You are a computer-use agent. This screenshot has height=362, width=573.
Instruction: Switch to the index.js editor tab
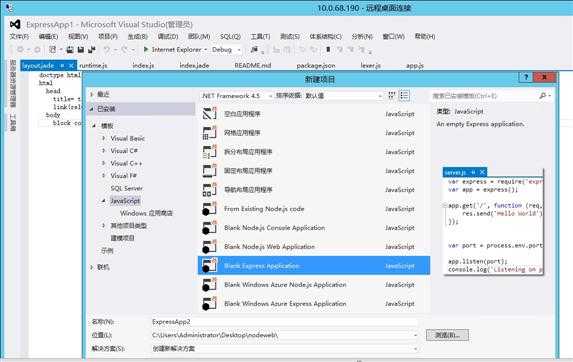point(143,65)
